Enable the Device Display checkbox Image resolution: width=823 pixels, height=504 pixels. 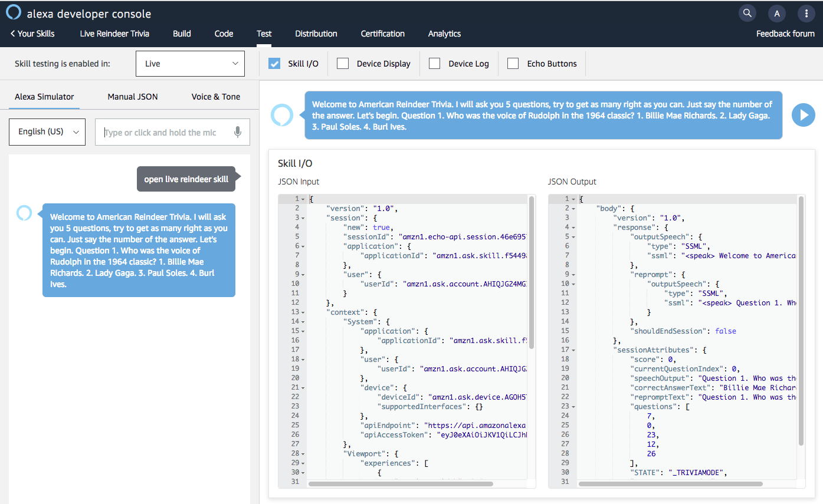(343, 64)
